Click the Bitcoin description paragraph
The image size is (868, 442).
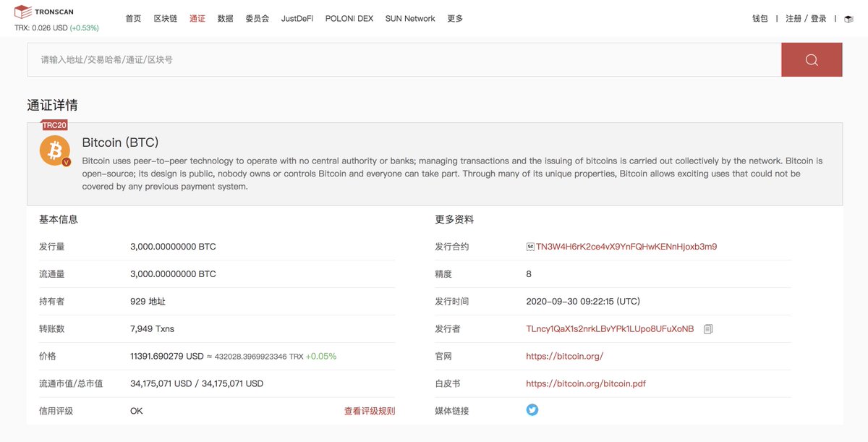click(x=452, y=174)
